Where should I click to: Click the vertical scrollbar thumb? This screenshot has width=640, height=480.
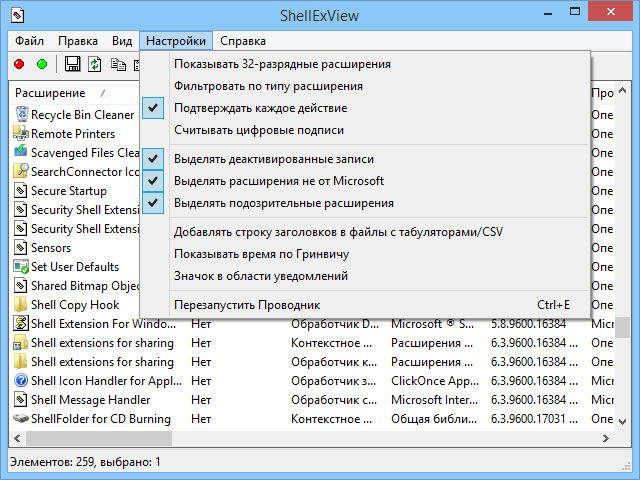(x=622, y=328)
